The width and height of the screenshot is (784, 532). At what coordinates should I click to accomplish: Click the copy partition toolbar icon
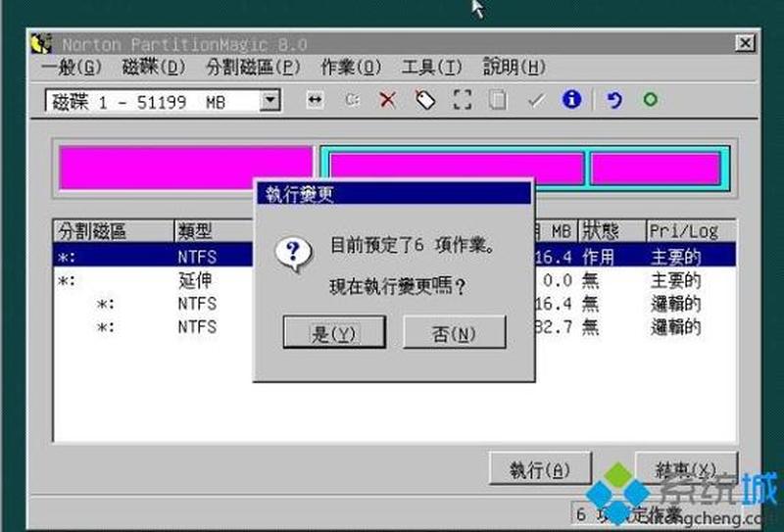498,100
